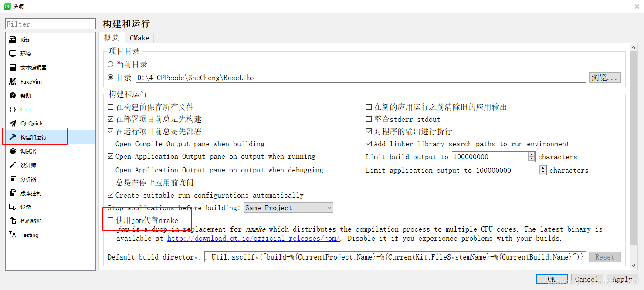The image size is (644, 290).
Task: Open the 环境 (Environment) settings
Action: [x=24, y=54]
